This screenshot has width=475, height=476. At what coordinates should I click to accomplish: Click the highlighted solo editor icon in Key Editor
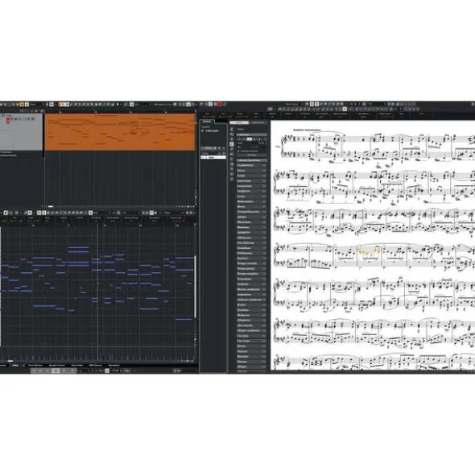(6, 213)
